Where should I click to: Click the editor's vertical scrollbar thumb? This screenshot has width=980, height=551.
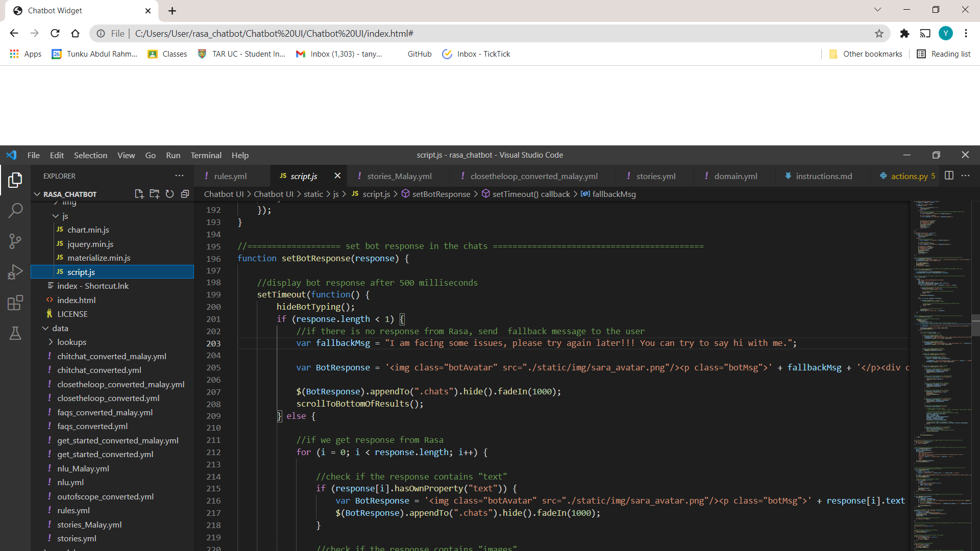975,327
